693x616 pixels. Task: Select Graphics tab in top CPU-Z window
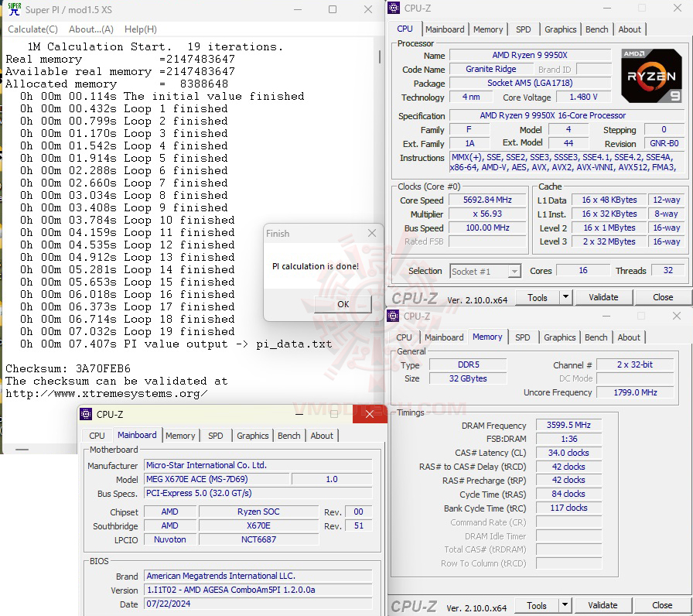[x=561, y=29]
